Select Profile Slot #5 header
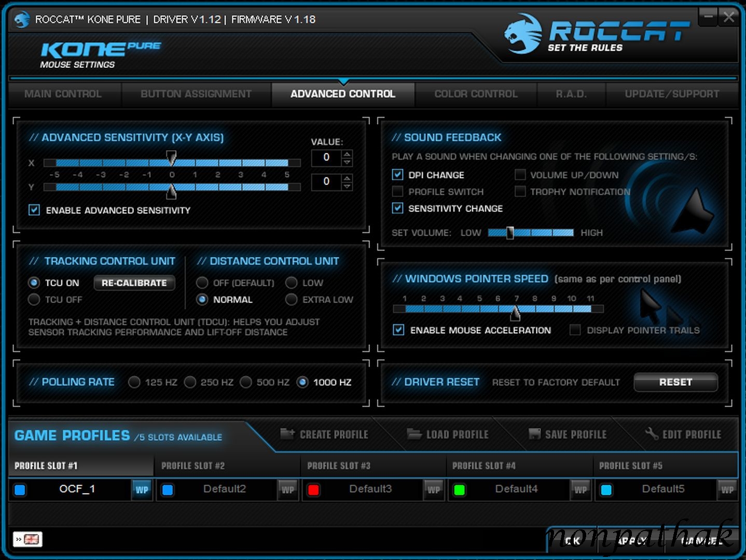This screenshot has width=746, height=560. (666, 466)
